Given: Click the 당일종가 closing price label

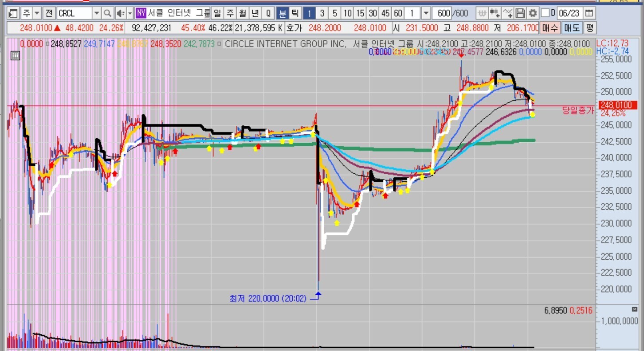Looking at the screenshot, I should 578,110.
